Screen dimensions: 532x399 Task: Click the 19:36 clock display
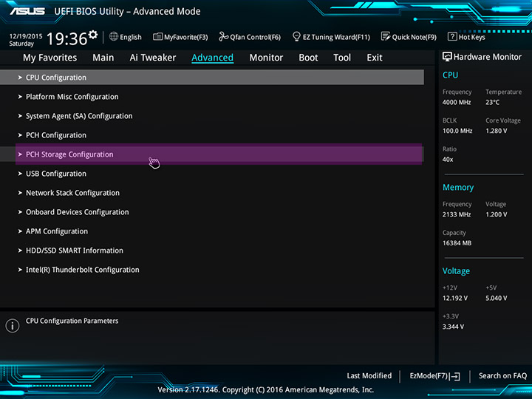[x=66, y=38]
